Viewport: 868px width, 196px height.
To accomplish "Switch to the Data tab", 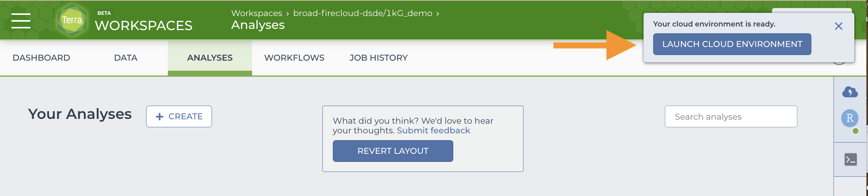I will pos(126,58).
